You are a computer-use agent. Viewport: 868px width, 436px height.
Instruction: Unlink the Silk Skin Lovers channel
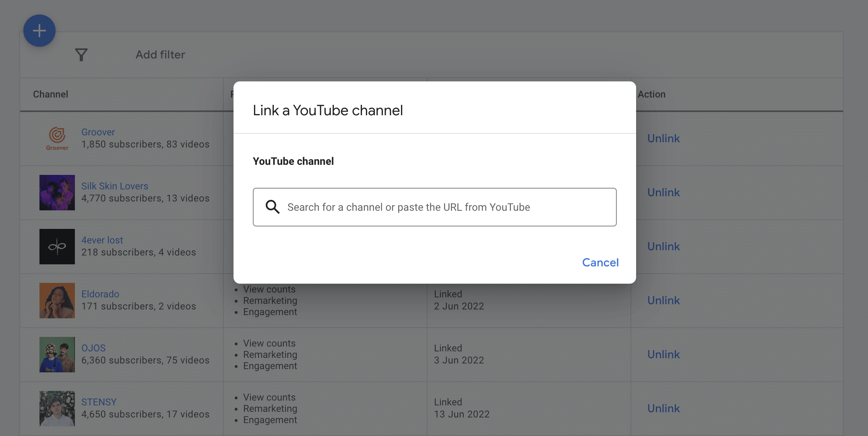663,193
